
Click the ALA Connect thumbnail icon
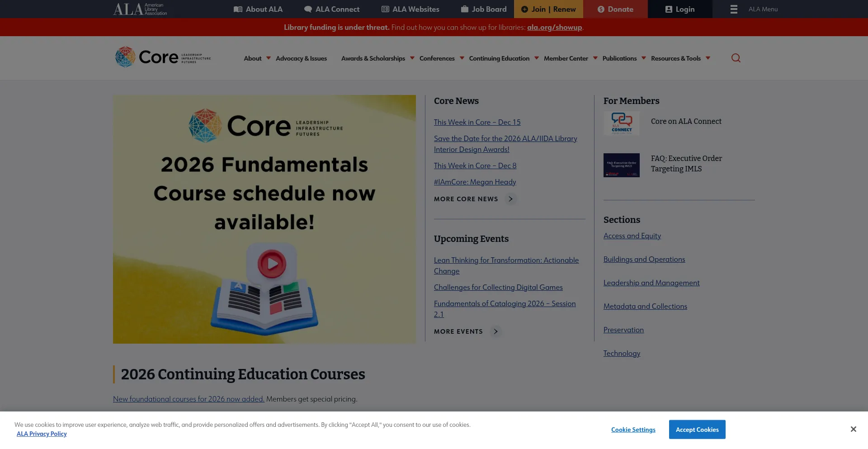pyautogui.click(x=621, y=123)
